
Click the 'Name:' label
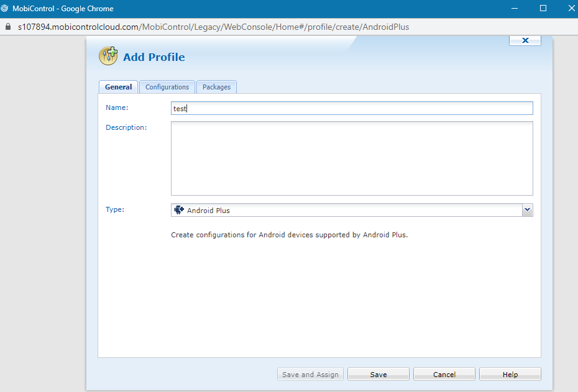(117, 107)
